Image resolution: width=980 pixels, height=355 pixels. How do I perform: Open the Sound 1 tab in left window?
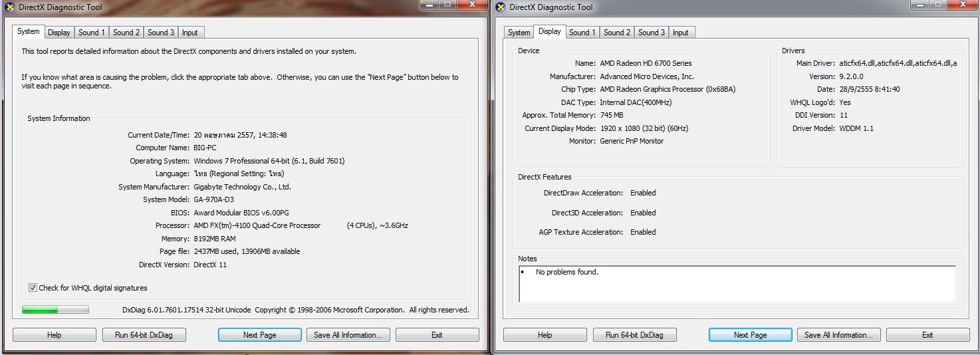point(91,33)
